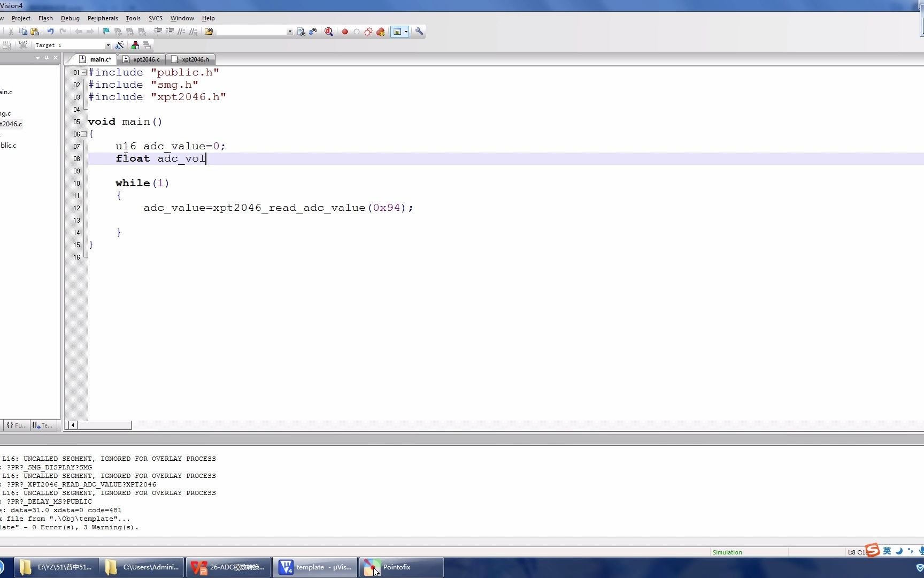Comment out the selected code lines

point(181,32)
